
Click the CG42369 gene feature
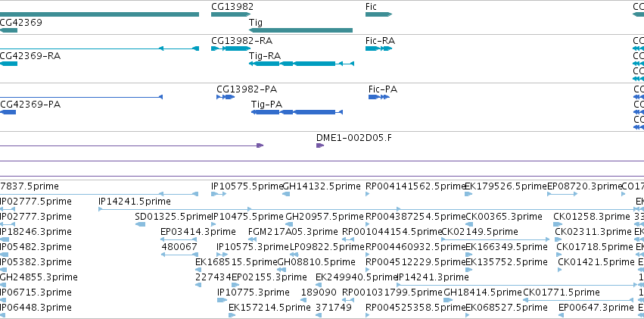[x=8, y=30]
